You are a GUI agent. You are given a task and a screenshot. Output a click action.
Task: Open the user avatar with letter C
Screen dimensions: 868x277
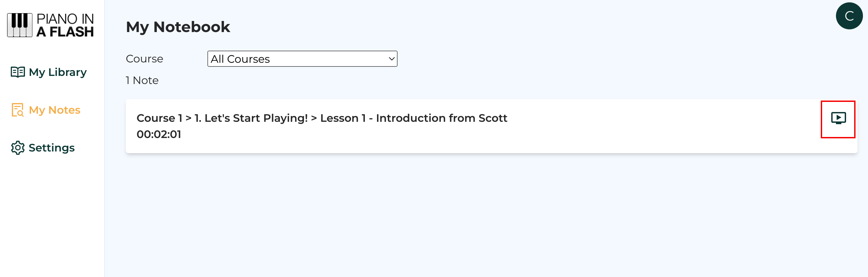849,16
